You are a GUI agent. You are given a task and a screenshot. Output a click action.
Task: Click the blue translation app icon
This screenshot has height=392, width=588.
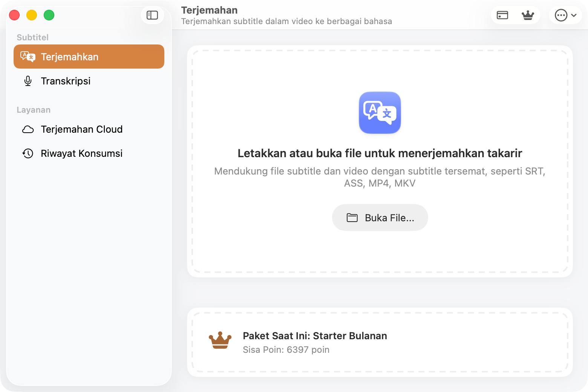(380, 113)
